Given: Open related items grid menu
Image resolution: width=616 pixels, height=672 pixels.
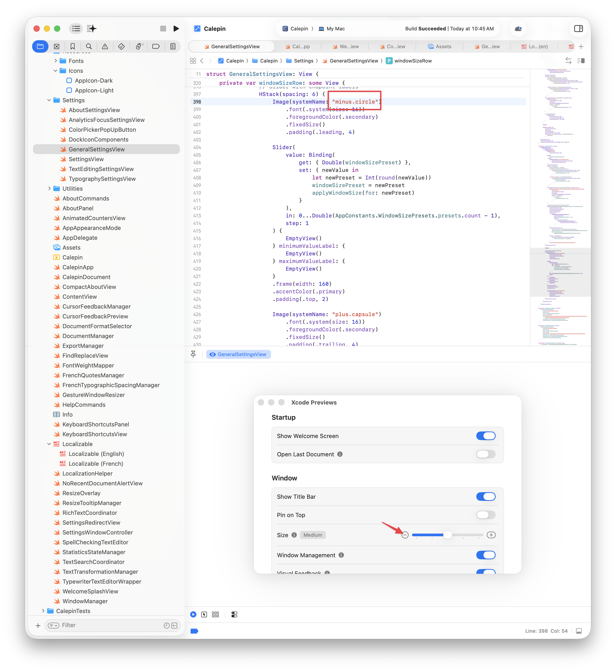Looking at the screenshot, I should coord(193,61).
